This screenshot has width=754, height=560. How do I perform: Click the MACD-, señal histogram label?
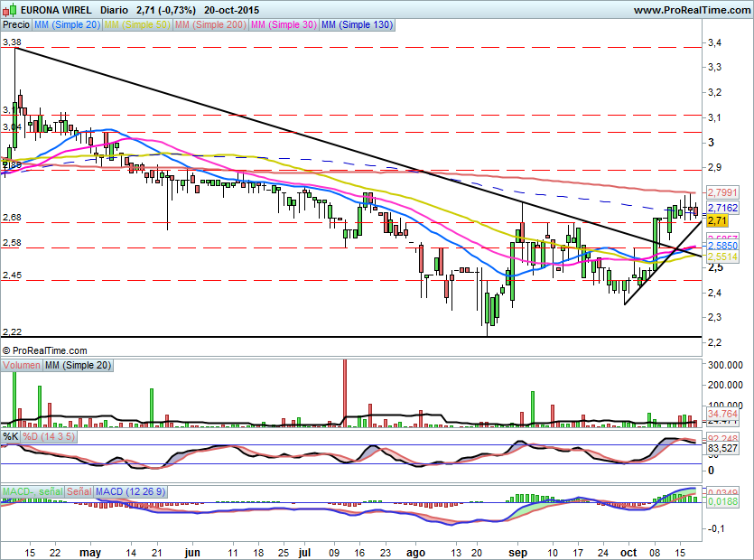(33, 491)
